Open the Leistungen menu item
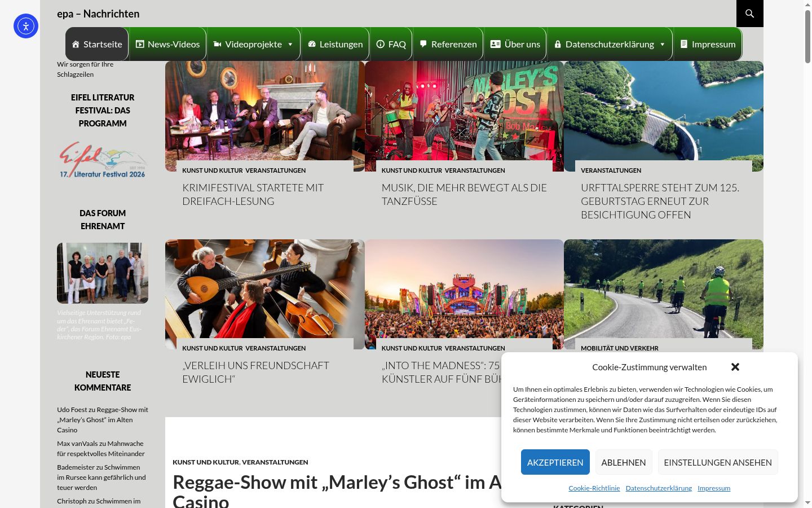The image size is (812, 508). pyautogui.click(x=336, y=44)
